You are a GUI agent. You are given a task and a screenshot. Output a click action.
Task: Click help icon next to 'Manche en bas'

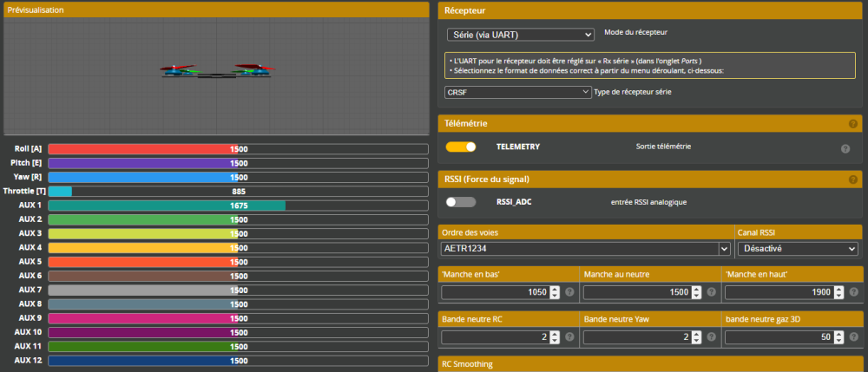tap(569, 292)
